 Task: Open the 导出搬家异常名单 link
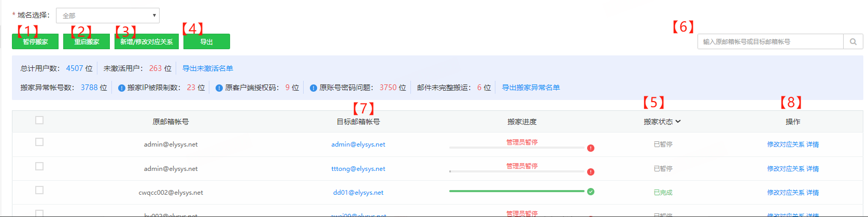[531, 88]
